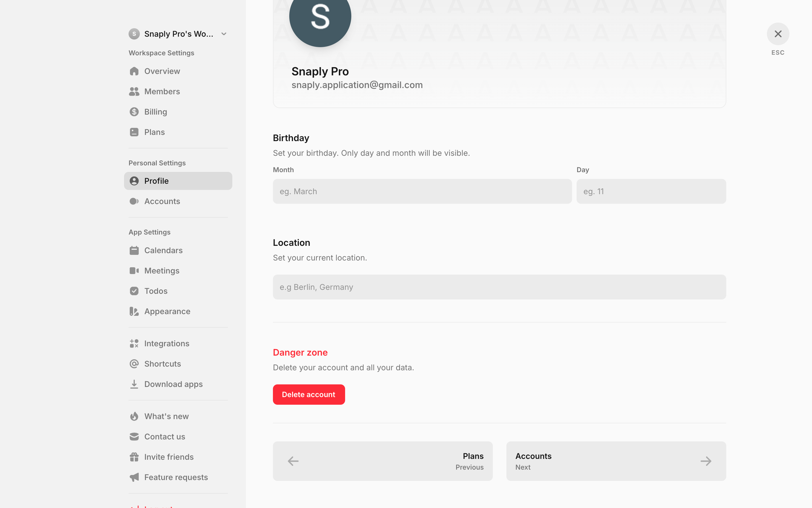812x508 pixels.
Task: Click the Invite friends gift icon
Action: pyautogui.click(x=134, y=457)
